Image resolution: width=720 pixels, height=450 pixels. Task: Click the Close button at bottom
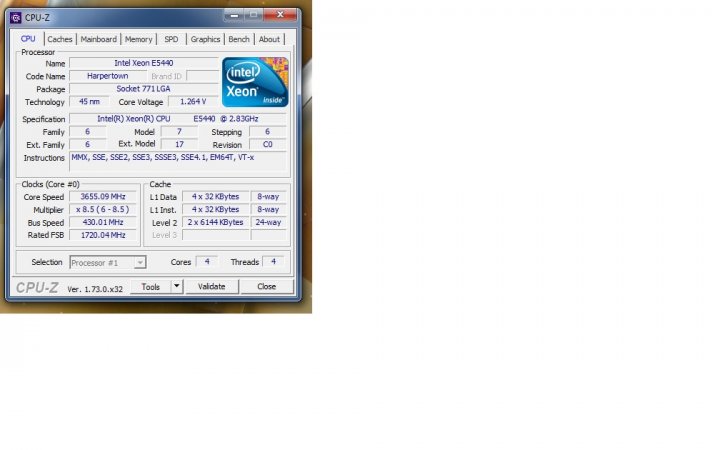[x=266, y=287]
